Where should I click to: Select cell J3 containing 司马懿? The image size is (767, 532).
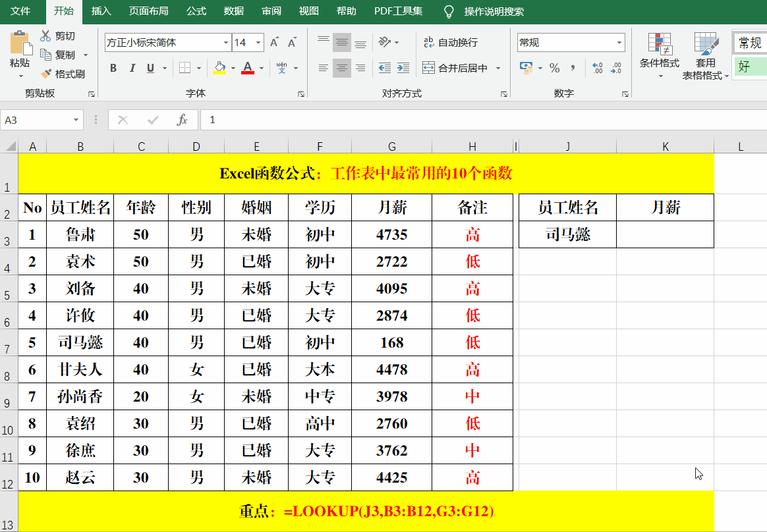(x=567, y=234)
